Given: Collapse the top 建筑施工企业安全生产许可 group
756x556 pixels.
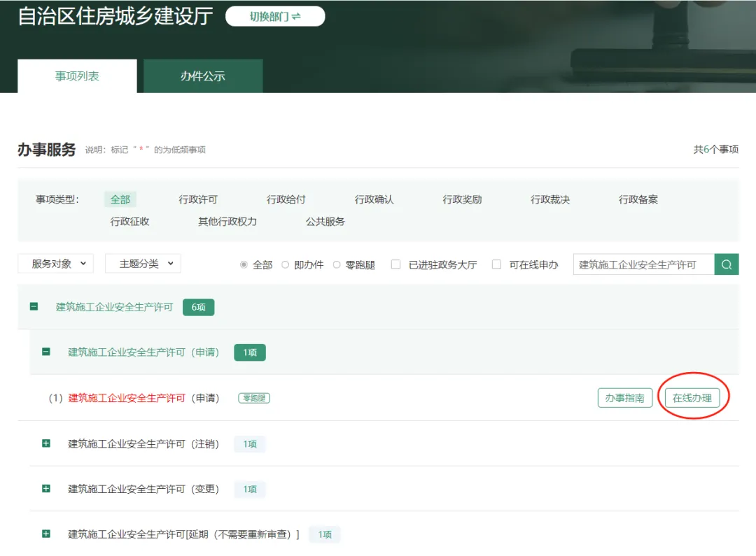Looking at the screenshot, I should tap(34, 306).
